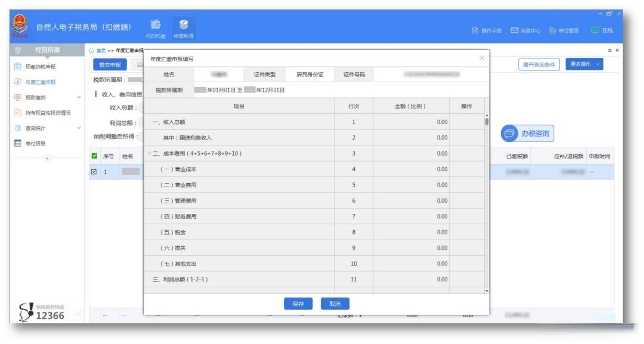This screenshot has width=644, height=344.
Task: Click the amount field for (五)税金
Action: click(x=411, y=232)
